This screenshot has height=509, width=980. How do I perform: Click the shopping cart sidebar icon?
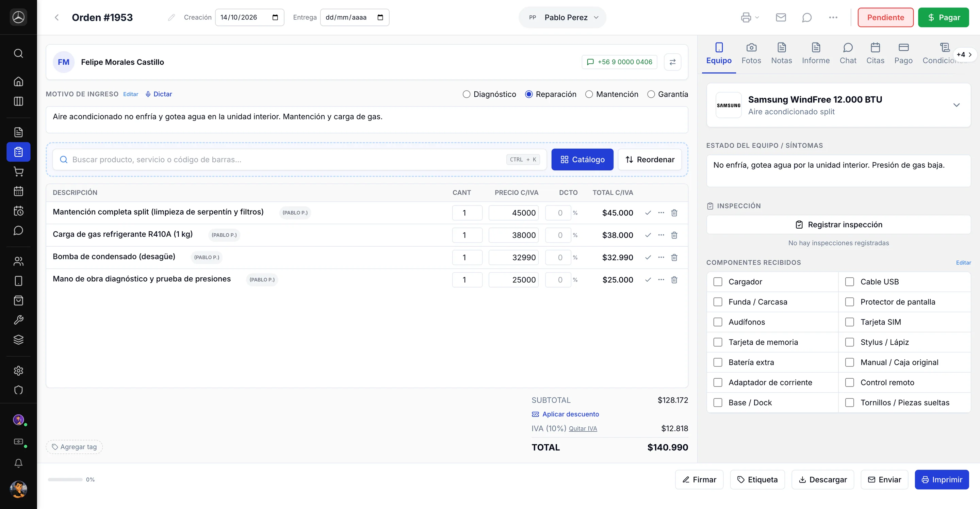18,171
